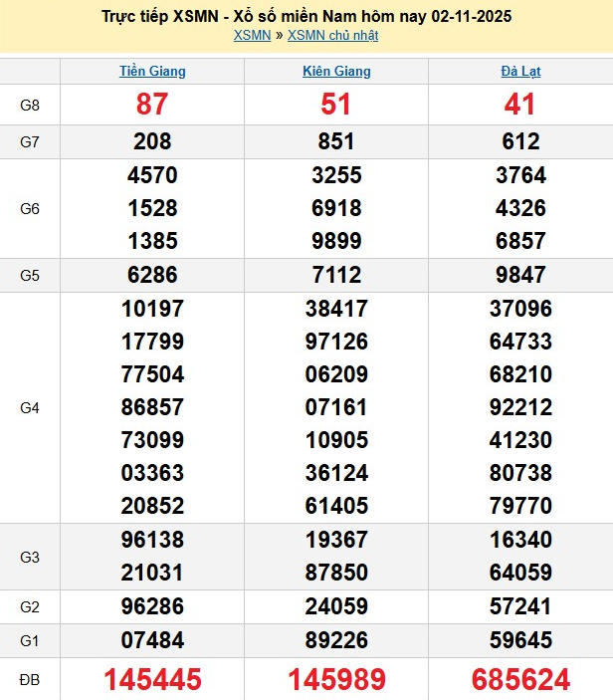Select the G8 result 41 for Đà Lạt

coord(520,105)
